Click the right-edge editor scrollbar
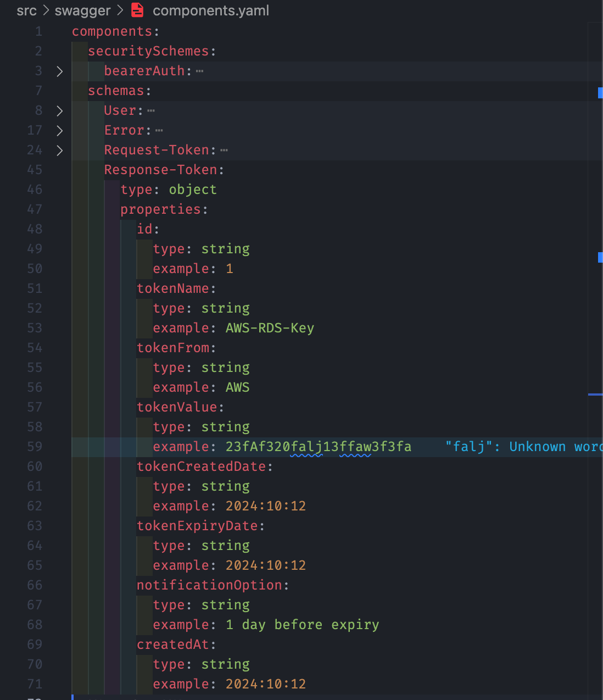 coord(600,352)
